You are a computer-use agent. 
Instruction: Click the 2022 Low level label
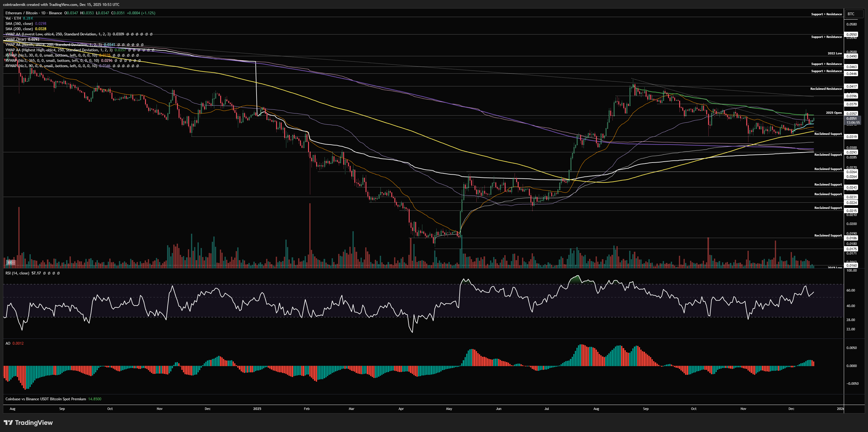pyautogui.click(x=835, y=53)
